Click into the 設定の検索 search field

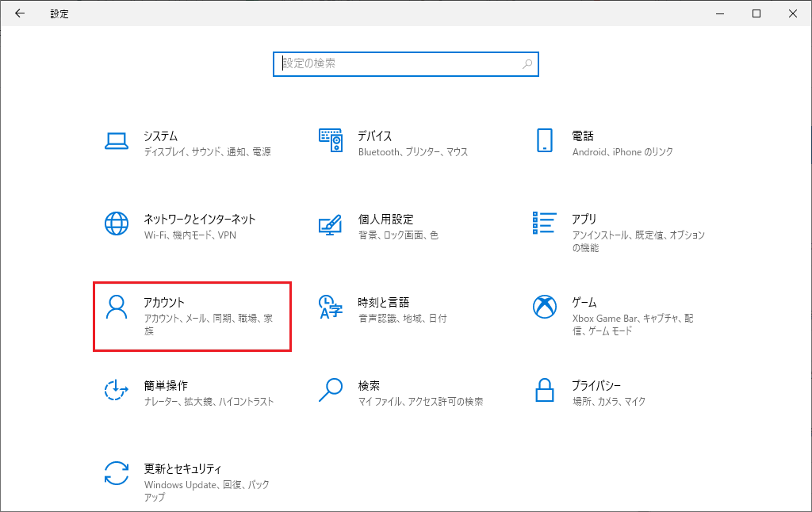pos(400,63)
